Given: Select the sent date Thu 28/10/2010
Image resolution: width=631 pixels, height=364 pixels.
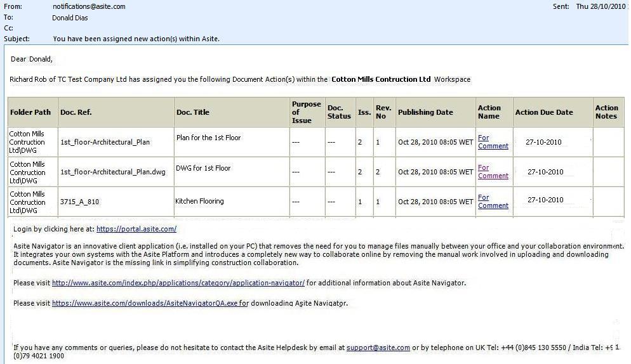Looking at the screenshot, I should point(601,6).
